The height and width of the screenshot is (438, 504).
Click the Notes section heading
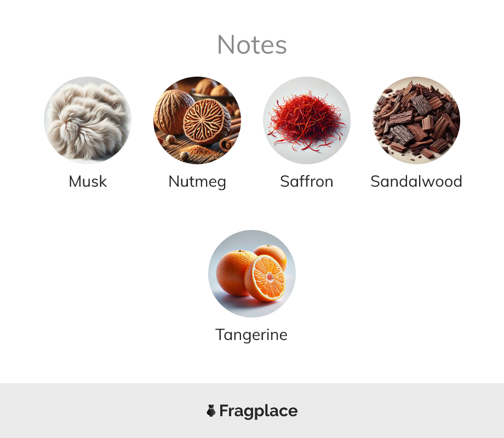point(252,45)
